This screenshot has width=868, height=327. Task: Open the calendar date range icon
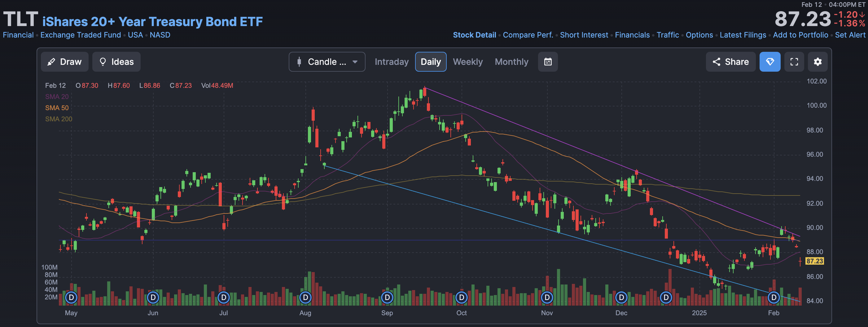[548, 62]
